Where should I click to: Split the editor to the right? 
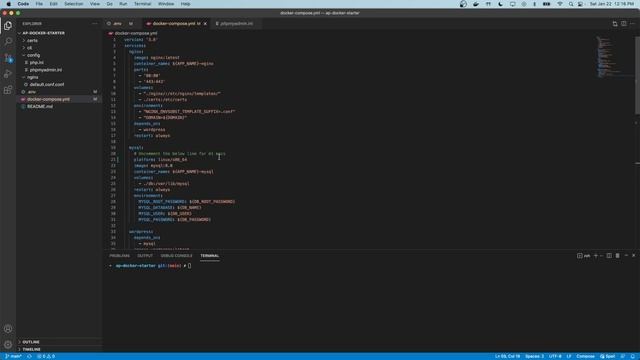(624, 24)
